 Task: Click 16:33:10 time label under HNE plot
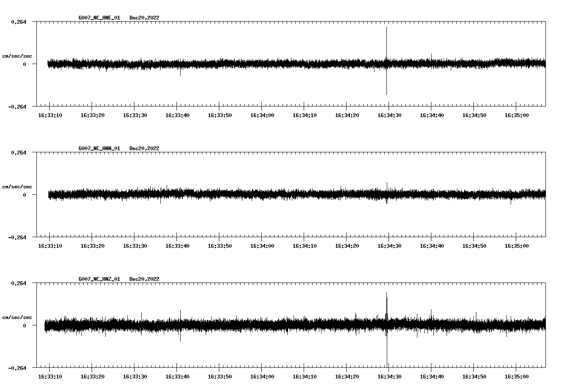pos(50,115)
